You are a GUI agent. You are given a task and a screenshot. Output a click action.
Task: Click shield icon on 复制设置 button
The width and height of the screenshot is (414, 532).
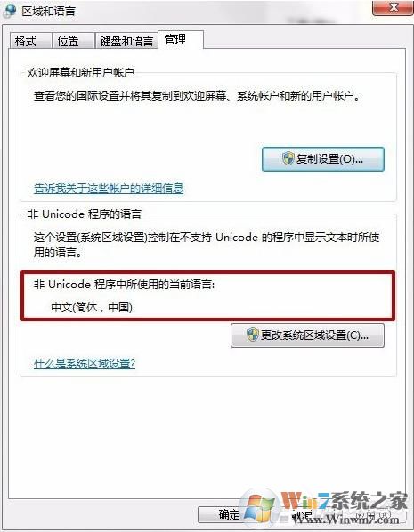[288, 158]
